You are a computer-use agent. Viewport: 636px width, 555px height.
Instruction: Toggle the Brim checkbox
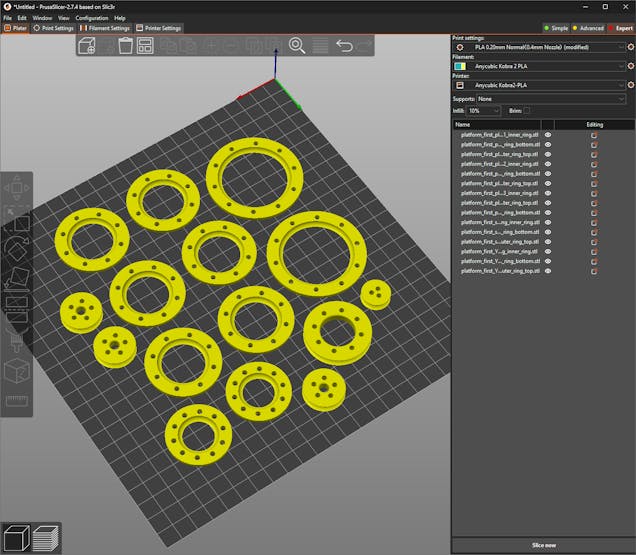(527, 110)
